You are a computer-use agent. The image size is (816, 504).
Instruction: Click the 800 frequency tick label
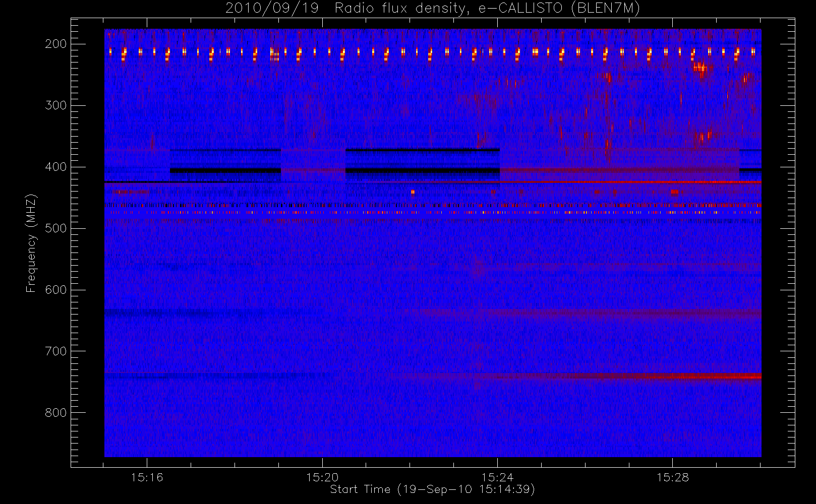(56, 413)
